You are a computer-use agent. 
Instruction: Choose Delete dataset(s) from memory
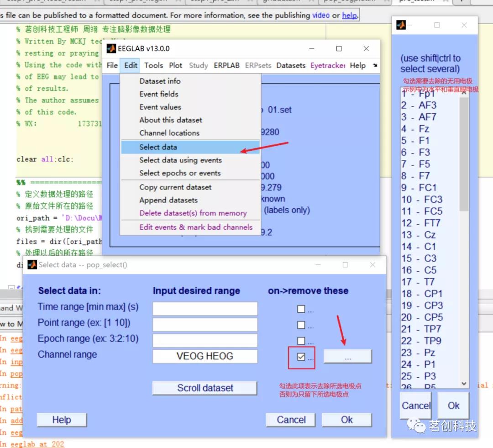tap(190, 213)
